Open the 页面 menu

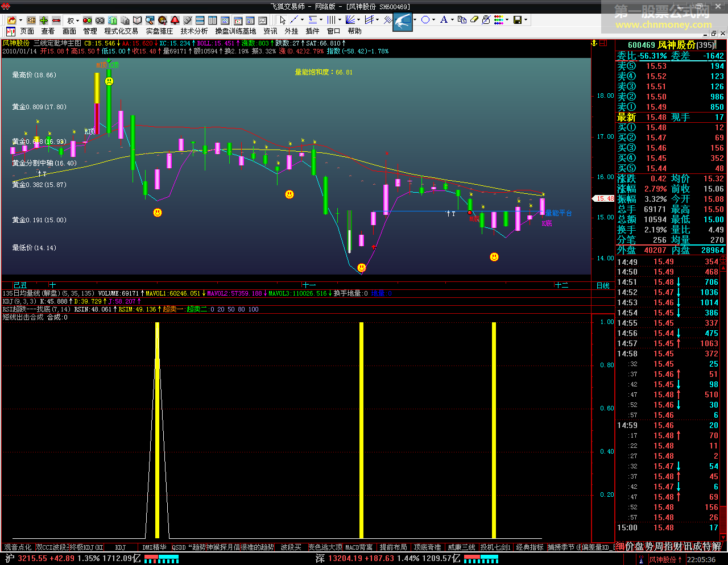click(27, 31)
